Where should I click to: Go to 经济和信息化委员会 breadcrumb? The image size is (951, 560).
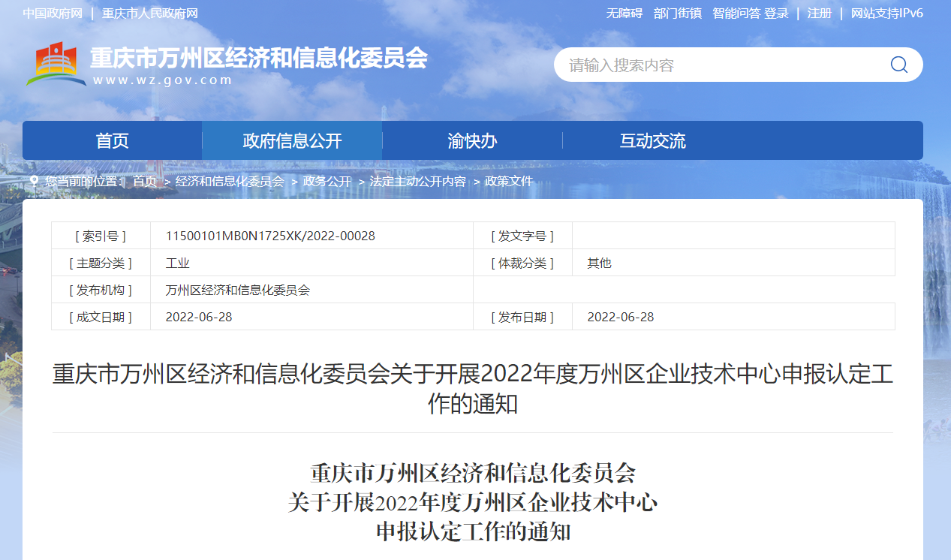pos(230,181)
